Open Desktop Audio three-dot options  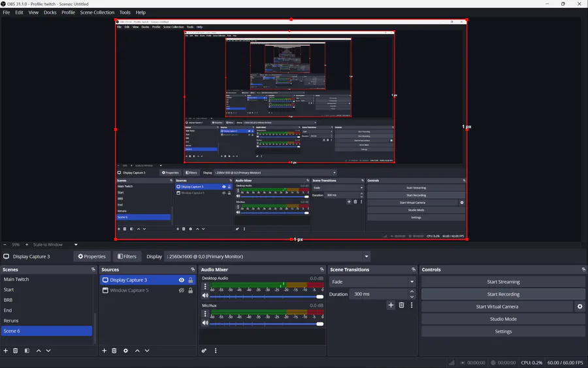pyautogui.click(x=205, y=286)
